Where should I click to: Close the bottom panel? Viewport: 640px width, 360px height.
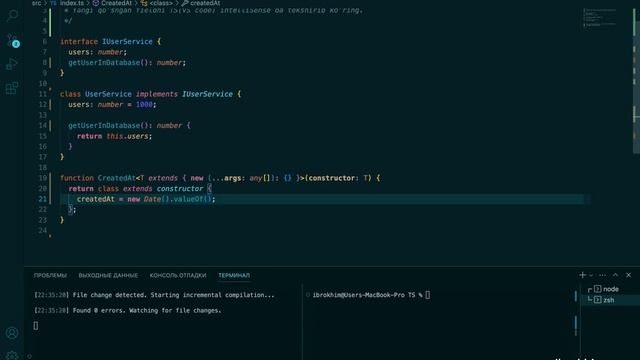coord(629,275)
